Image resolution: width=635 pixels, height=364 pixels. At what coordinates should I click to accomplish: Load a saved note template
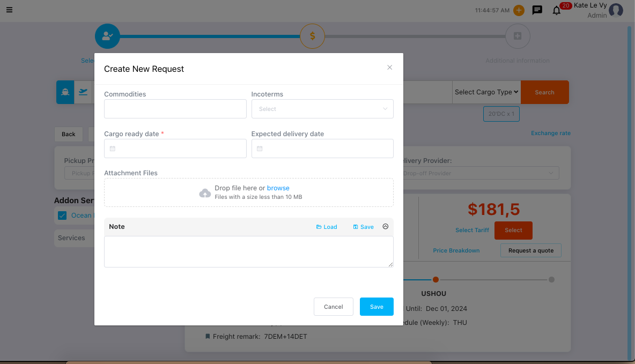[327, 227]
